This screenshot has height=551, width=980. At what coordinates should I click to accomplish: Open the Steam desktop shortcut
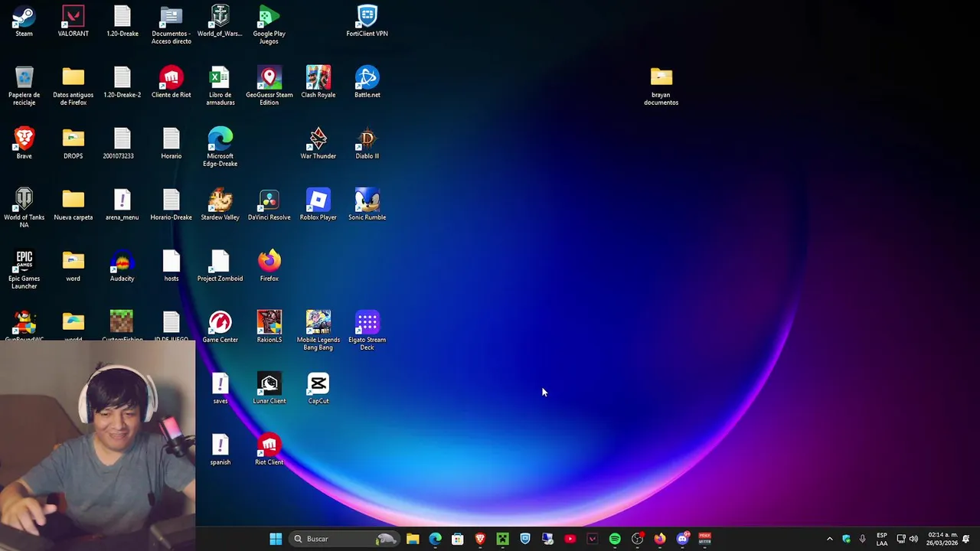[x=24, y=21]
